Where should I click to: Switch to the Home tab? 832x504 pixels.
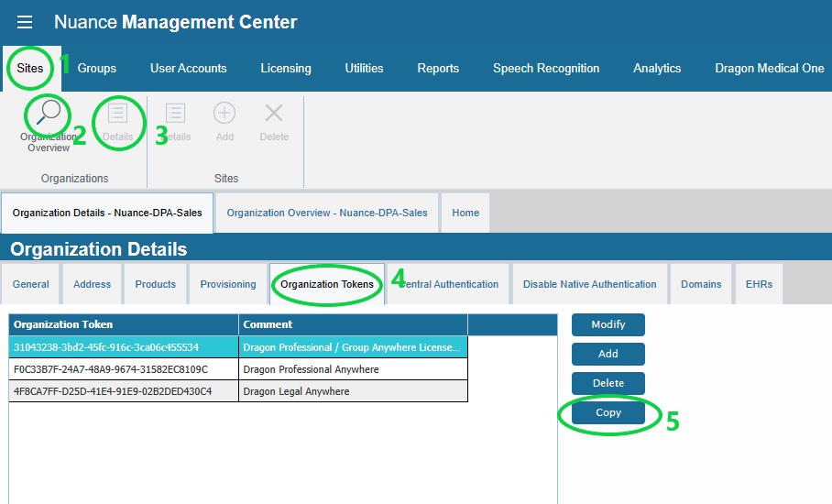pyautogui.click(x=465, y=213)
